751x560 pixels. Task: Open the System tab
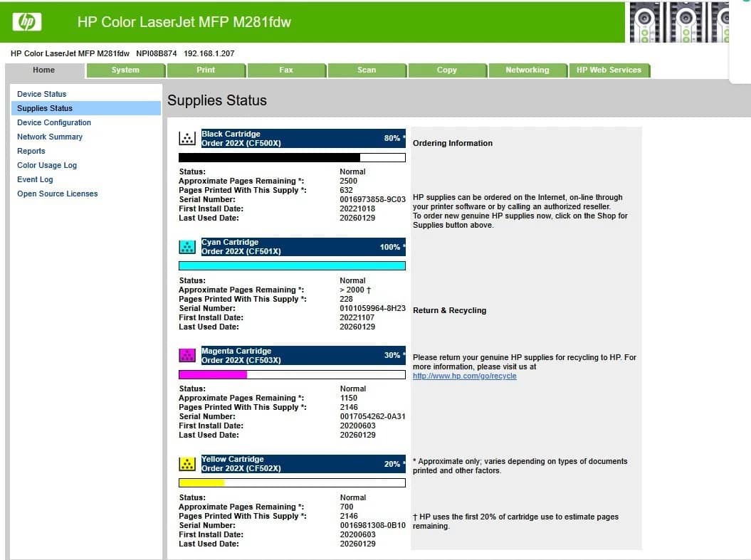(125, 70)
